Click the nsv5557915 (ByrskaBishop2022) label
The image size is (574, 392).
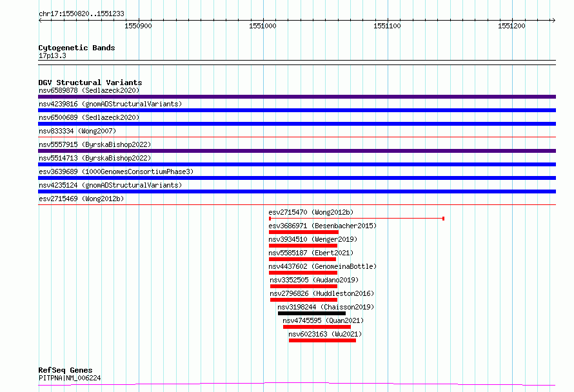click(95, 144)
